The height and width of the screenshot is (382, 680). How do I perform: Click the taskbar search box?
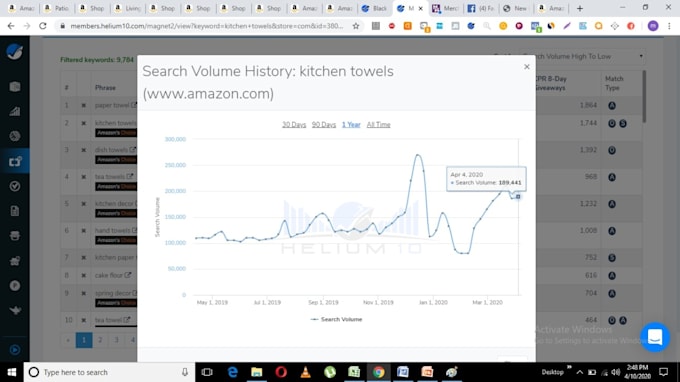coord(109,372)
